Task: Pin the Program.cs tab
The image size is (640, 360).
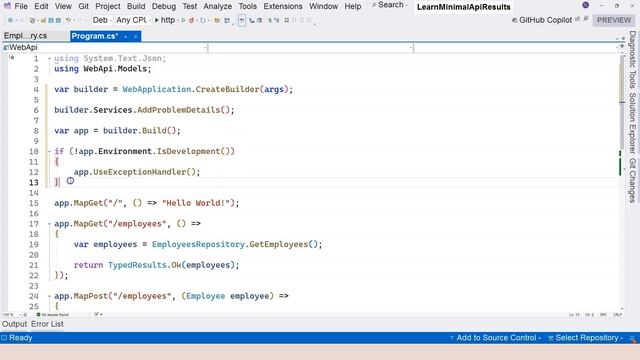Action: [x=126, y=36]
